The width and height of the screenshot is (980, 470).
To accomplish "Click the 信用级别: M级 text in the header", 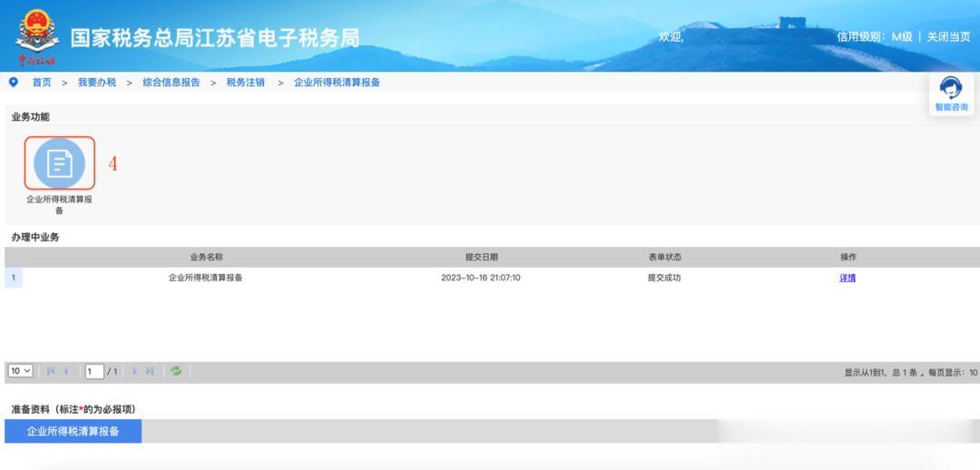I will (875, 37).
